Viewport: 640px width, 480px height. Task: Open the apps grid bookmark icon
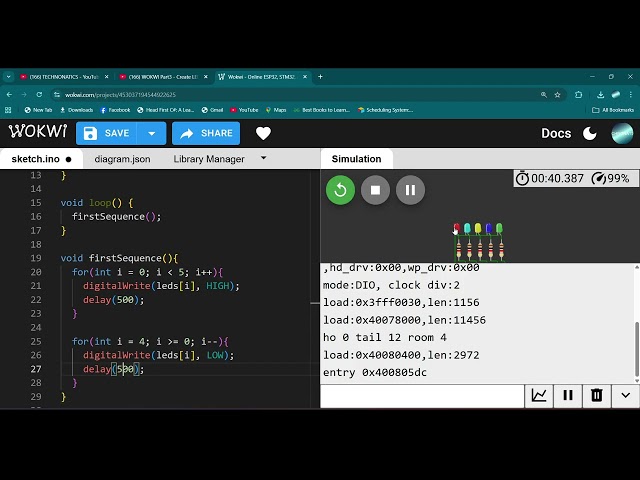pyautogui.click(x=8, y=110)
